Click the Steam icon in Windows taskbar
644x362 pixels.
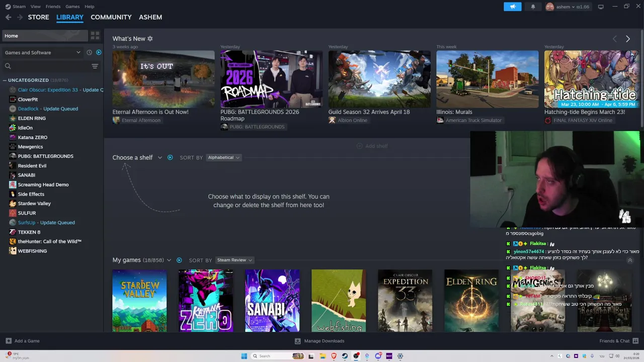click(345, 356)
